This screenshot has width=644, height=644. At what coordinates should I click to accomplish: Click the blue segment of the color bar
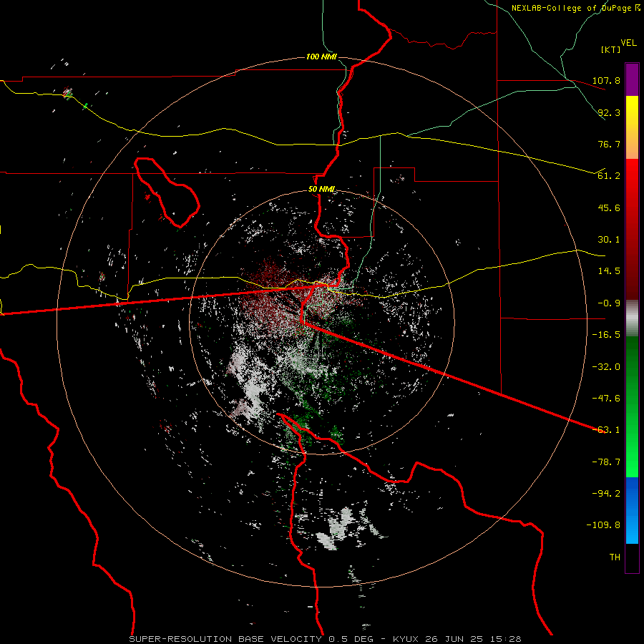(x=632, y=510)
